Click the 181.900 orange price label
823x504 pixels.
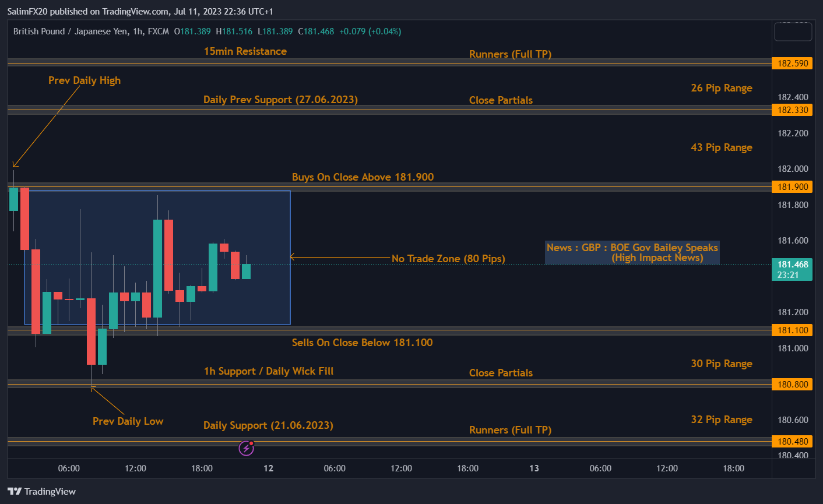(792, 187)
